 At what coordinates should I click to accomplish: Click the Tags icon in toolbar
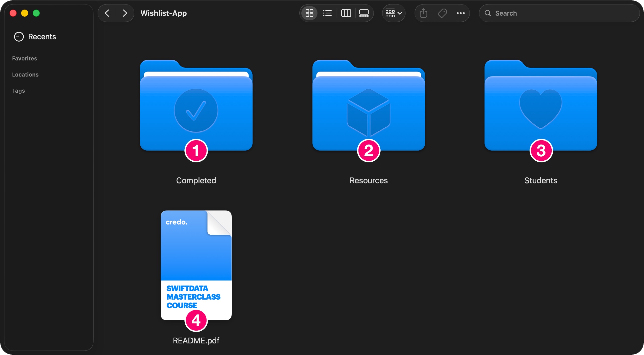coord(442,13)
